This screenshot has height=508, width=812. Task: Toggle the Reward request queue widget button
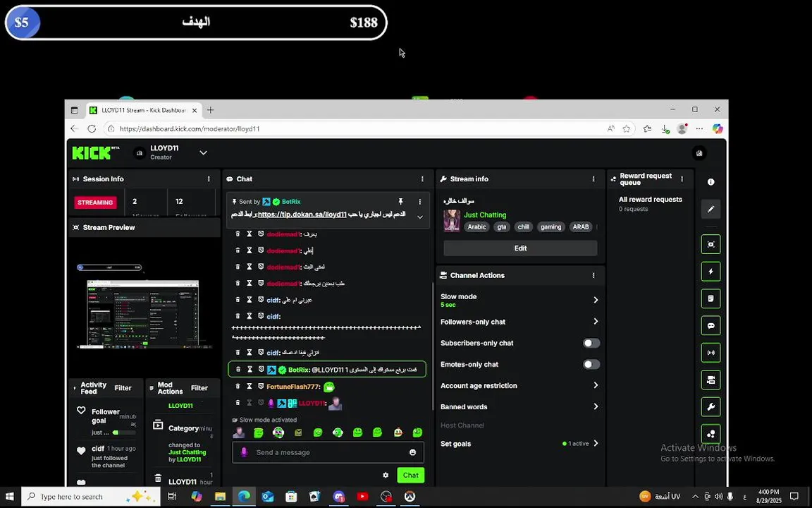[710, 434]
